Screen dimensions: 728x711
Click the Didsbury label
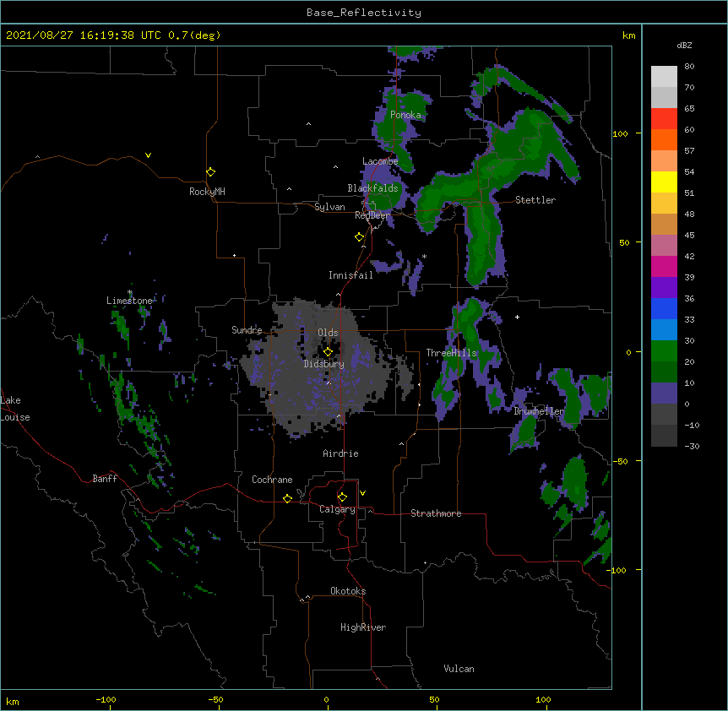click(323, 364)
